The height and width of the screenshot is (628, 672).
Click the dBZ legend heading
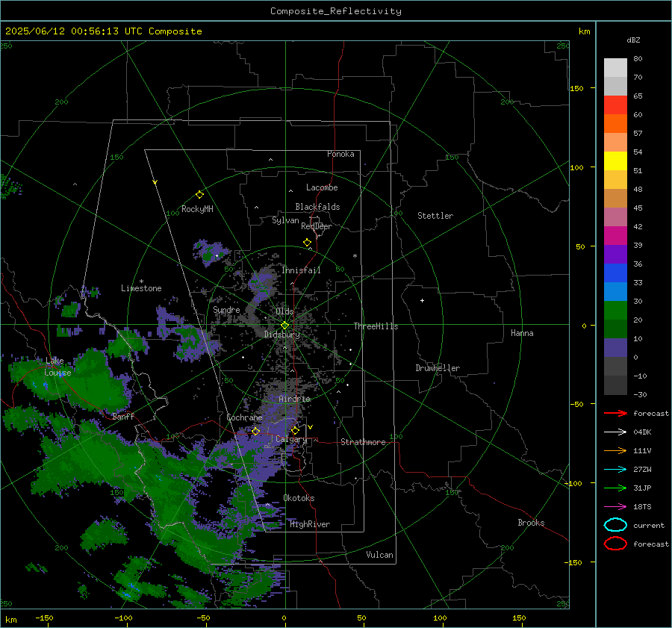(633, 40)
